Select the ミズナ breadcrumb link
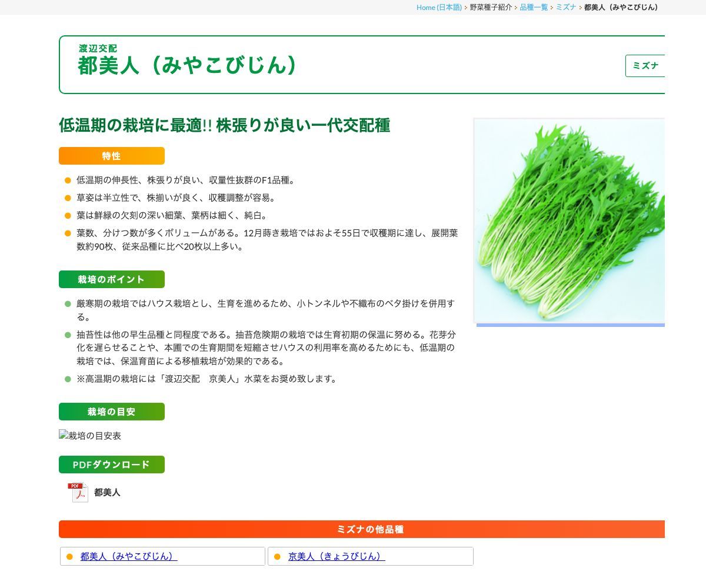Screen dimensions: 706x588 tap(566, 7)
